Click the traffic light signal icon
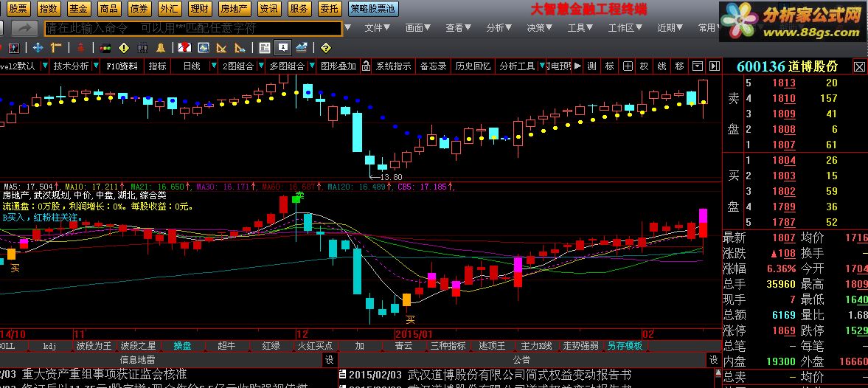Screen dimensions: 868x388 click(x=105, y=48)
